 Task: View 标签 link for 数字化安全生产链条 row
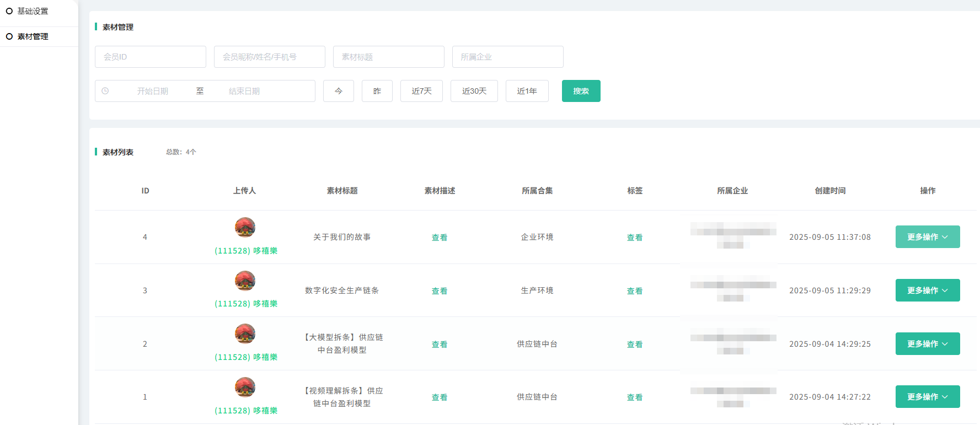[x=634, y=291]
